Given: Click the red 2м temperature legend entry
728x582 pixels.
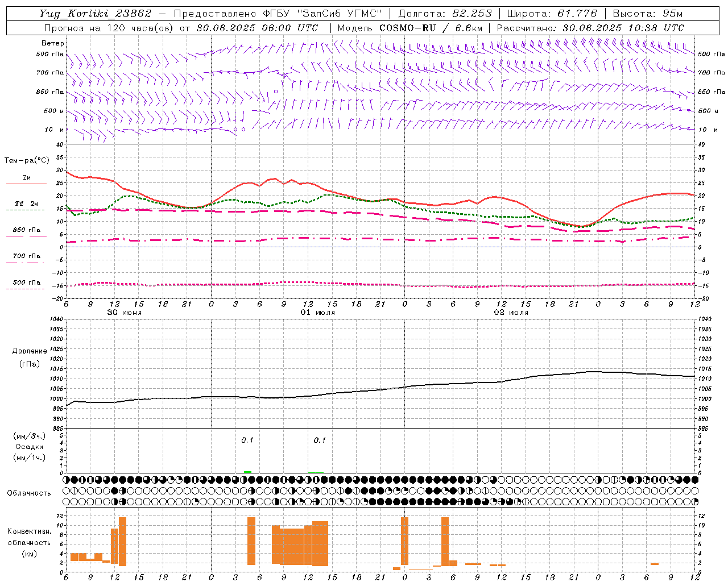Looking at the screenshot, I should (x=27, y=178).
